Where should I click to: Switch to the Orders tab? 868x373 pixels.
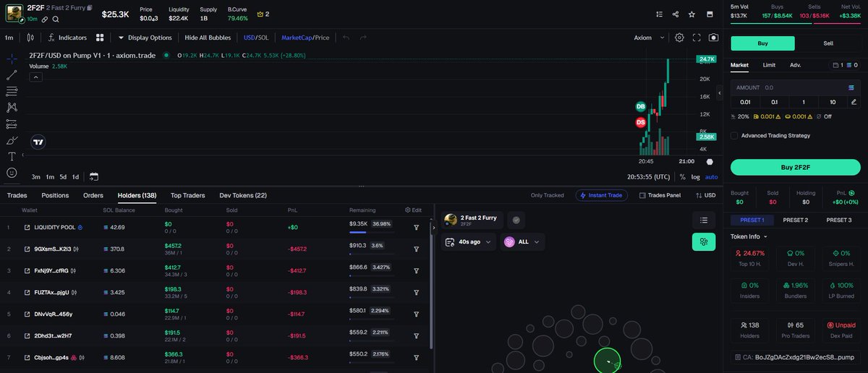click(93, 195)
